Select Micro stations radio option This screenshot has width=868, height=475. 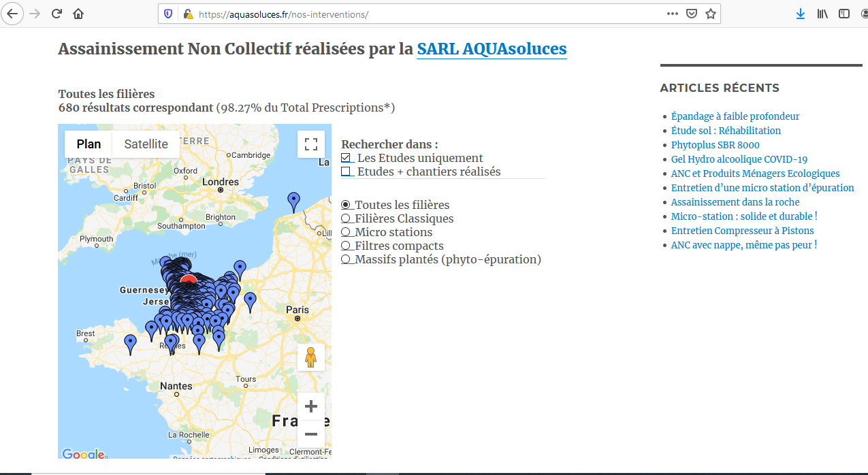click(x=346, y=232)
